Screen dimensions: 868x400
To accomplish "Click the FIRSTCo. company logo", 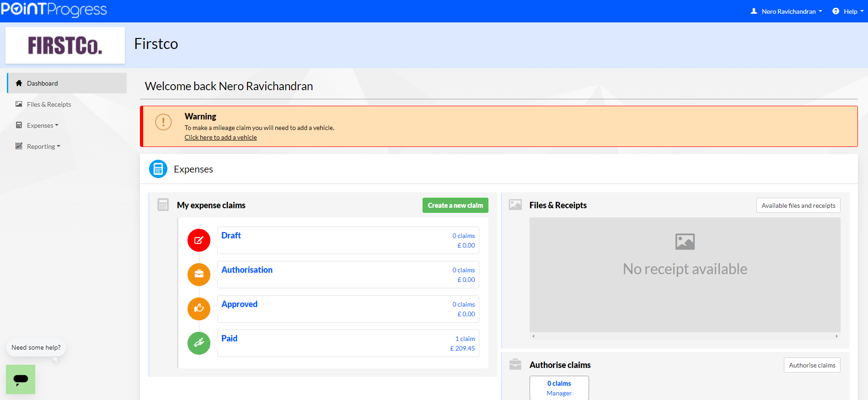I will tap(65, 45).
